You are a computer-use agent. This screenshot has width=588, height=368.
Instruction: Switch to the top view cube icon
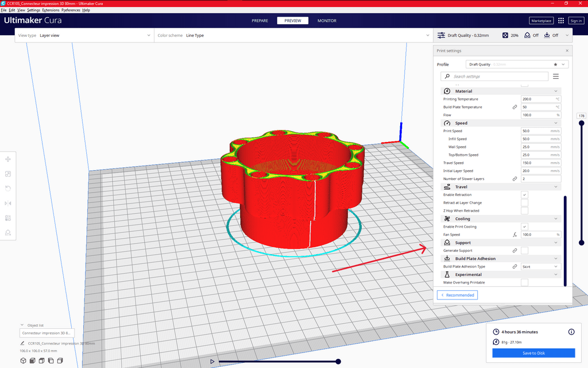coord(41,361)
